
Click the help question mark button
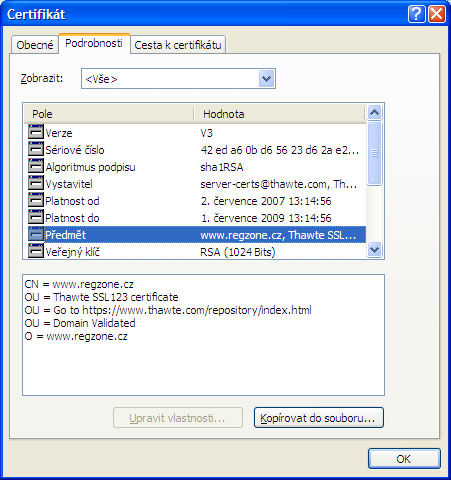point(417,14)
